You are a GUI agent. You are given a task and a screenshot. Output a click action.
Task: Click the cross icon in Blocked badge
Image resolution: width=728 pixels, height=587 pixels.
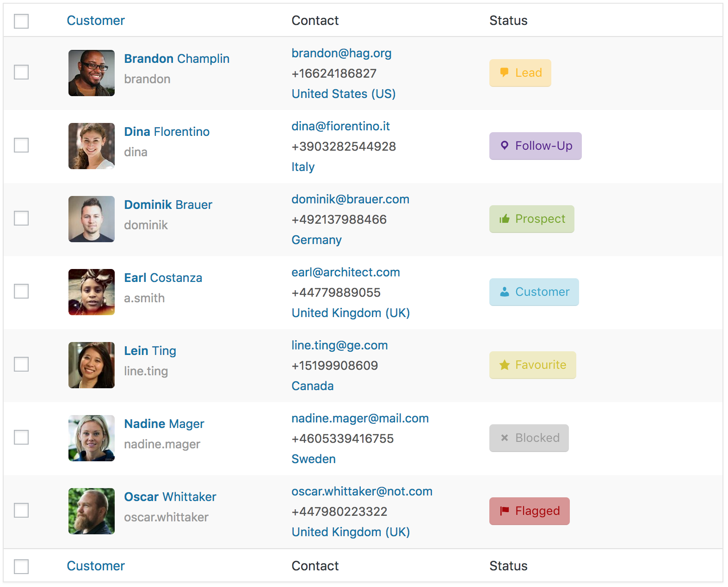coord(504,438)
